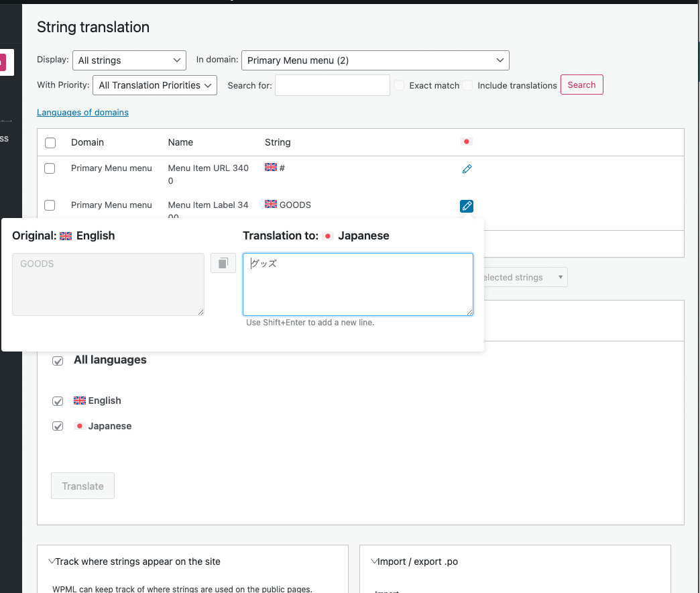The height and width of the screenshot is (593, 700).
Task: Click the Japanese flag column header icon
Action: 467,142
